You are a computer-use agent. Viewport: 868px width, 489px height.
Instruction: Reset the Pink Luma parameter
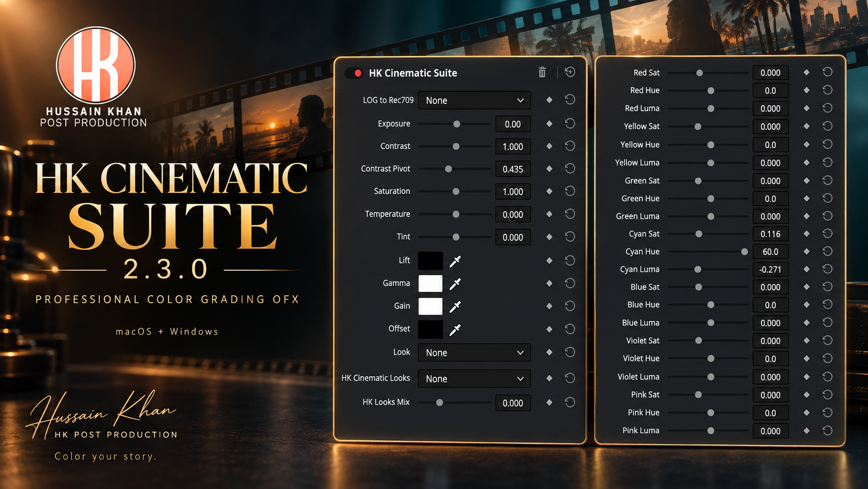click(x=828, y=431)
